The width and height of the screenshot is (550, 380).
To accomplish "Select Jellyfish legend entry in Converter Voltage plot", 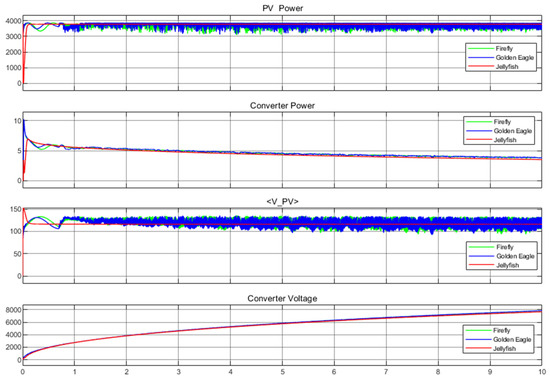I will pyautogui.click(x=504, y=348).
